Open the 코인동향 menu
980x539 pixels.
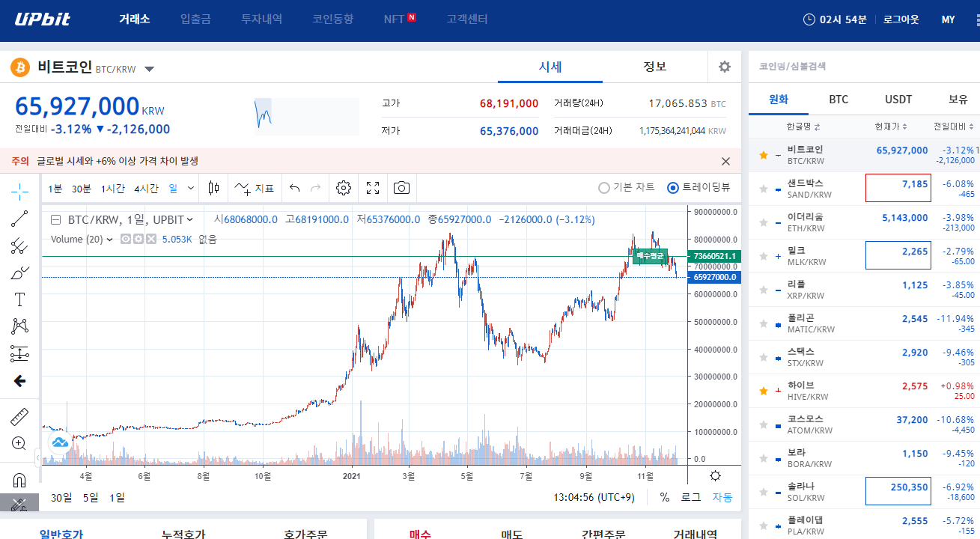coord(332,19)
